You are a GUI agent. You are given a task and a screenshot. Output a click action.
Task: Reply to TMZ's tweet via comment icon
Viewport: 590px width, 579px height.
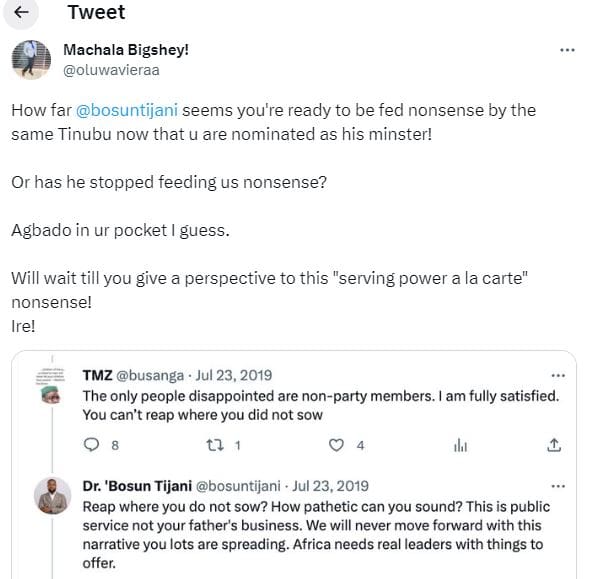[91, 445]
